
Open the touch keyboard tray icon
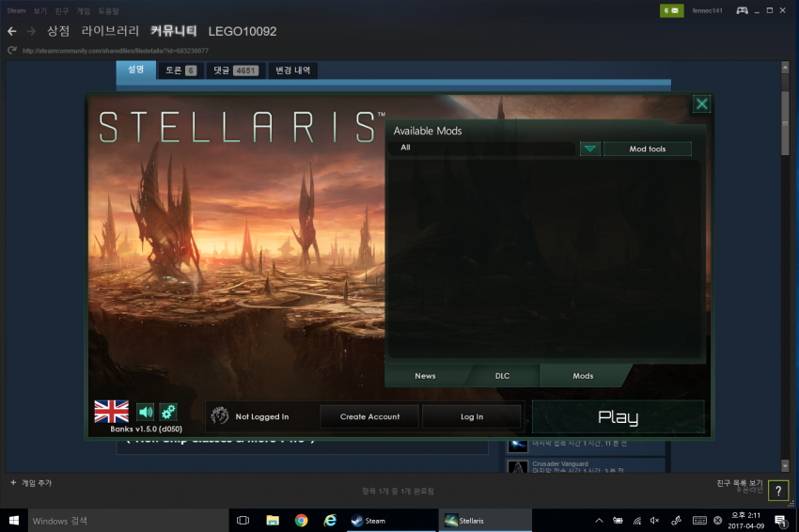[x=699, y=521]
